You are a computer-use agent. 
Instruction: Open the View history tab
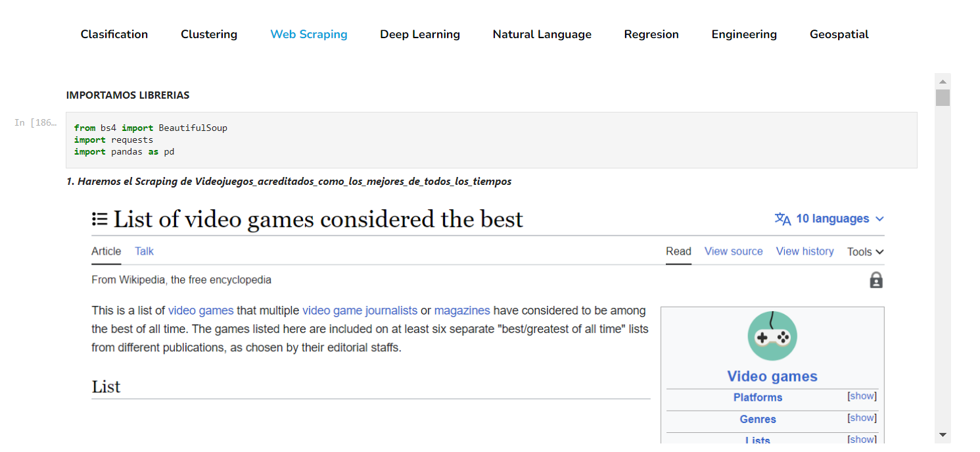pos(805,251)
